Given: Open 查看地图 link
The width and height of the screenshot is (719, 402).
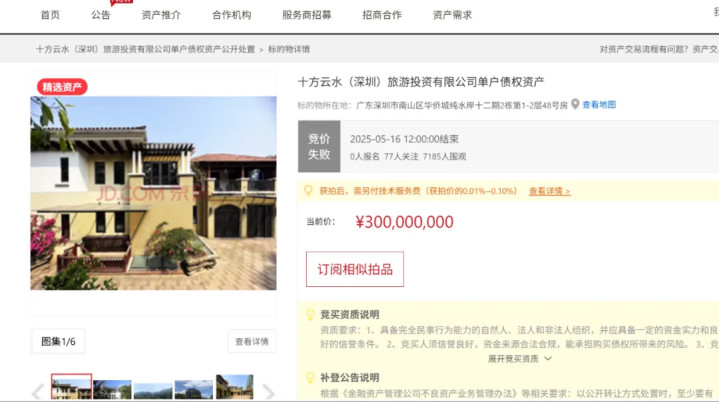Looking at the screenshot, I should tap(599, 105).
